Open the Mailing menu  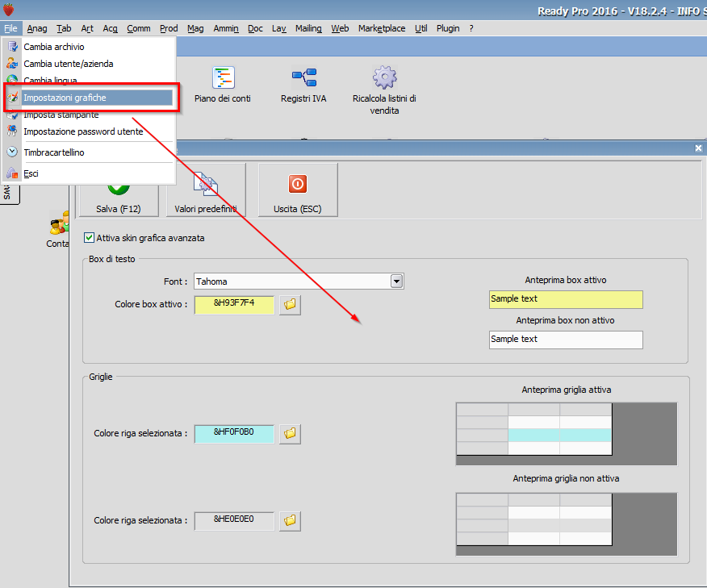click(308, 28)
